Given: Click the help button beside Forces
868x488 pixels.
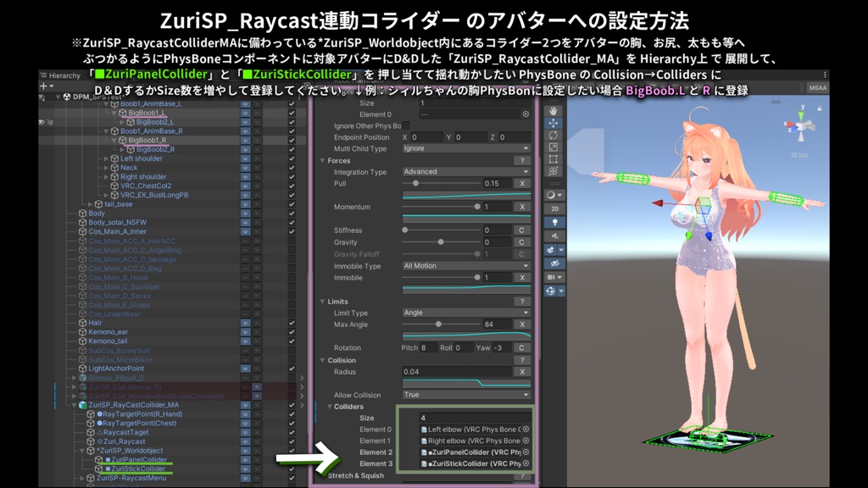Looking at the screenshot, I should 522,160.
